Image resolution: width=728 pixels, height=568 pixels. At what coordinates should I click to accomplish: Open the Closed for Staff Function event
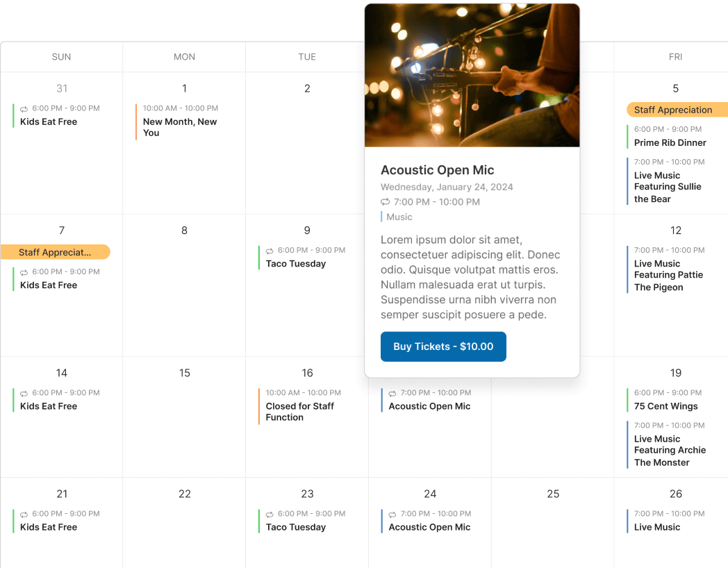click(x=299, y=412)
